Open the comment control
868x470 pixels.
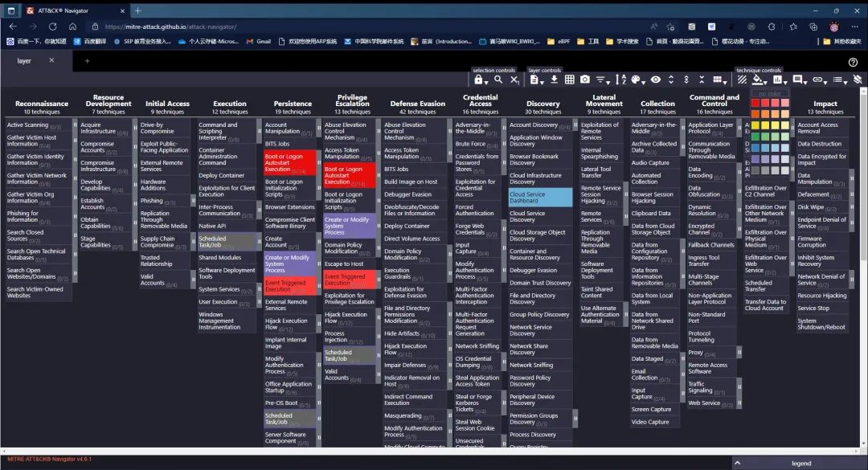[800, 80]
